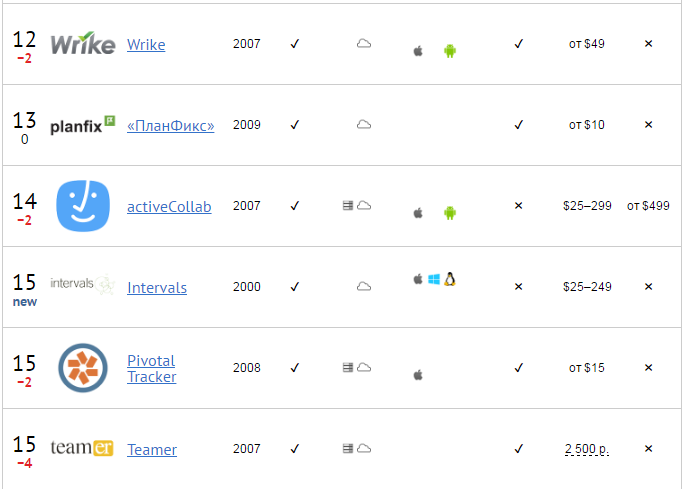The image size is (687, 489).
Task: Open the Wrike link
Action: click(x=146, y=45)
